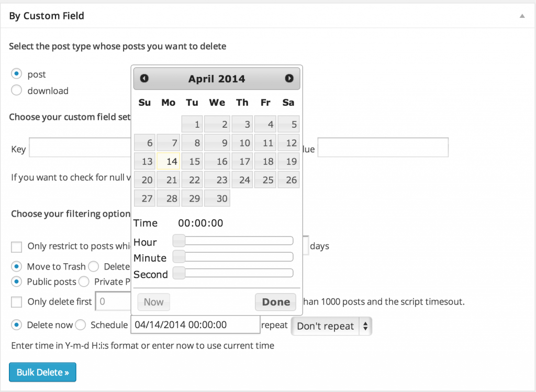Click the schedule date text field
This screenshot has width=536, height=392.
click(x=195, y=324)
